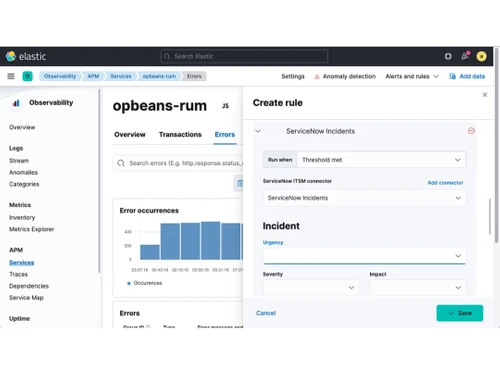The image size is (500, 375).
Task: Open the Severity dropdown
Action: pyautogui.click(x=311, y=287)
